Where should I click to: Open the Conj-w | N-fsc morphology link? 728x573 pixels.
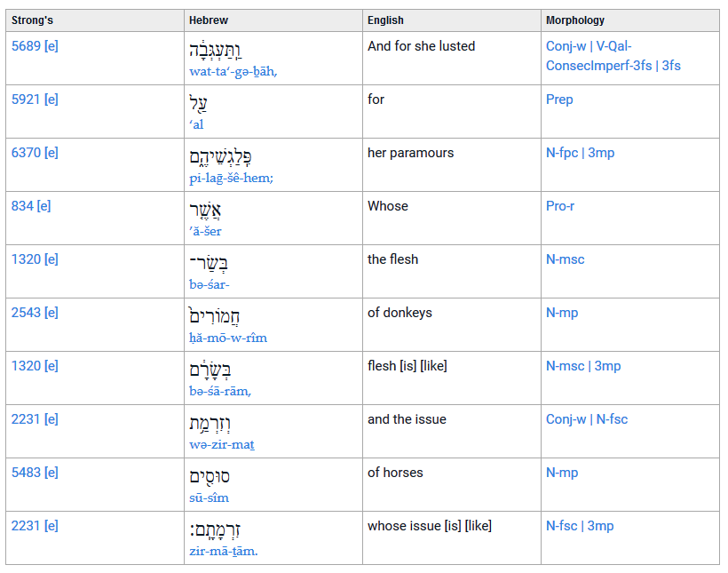(x=587, y=419)
